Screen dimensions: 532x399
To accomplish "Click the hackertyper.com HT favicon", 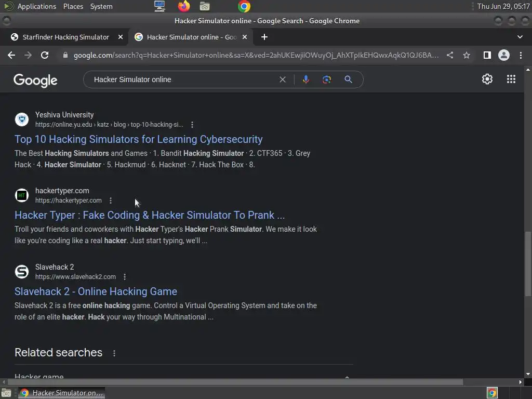I will pos(22,195).
